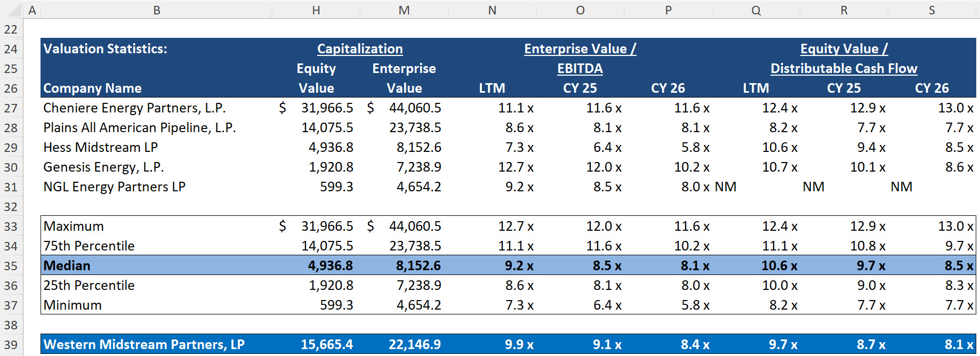Image resolution: width=980 pixels, height=356 pixels.
Task: Select the column H header
Action: [316, 10]
